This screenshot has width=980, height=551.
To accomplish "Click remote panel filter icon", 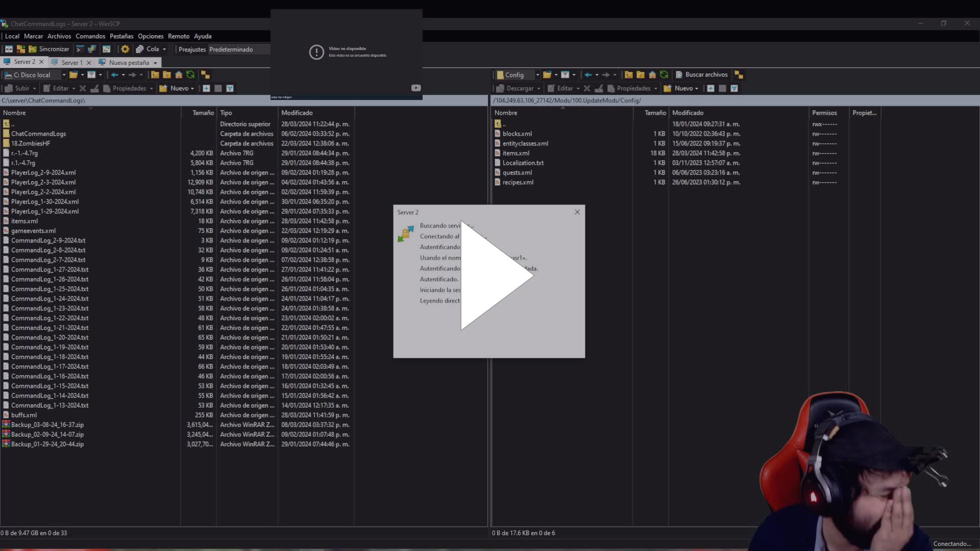I will 565,74.
